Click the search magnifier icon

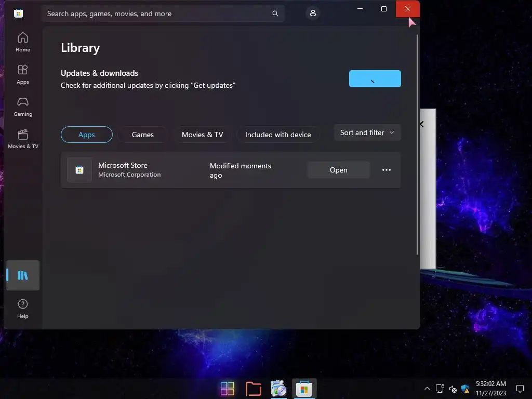[x=275, y=14]
